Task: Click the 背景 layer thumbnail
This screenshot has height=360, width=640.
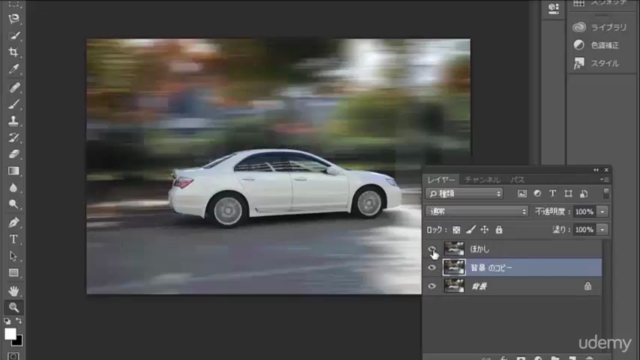Action: (454, 286)
